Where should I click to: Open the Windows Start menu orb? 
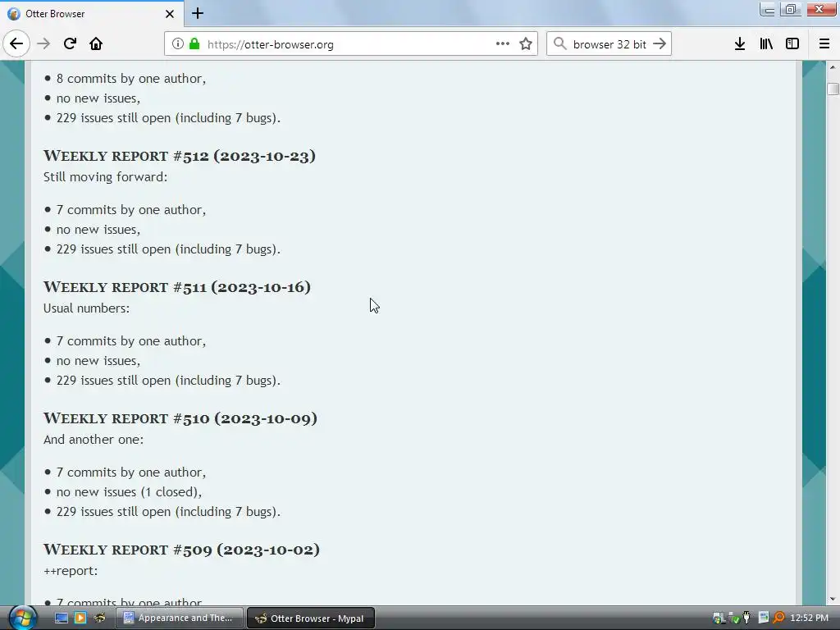tap(22, 618)
